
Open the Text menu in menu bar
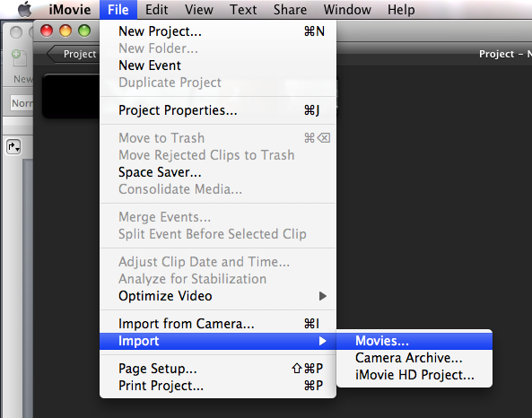click(243, 10)
